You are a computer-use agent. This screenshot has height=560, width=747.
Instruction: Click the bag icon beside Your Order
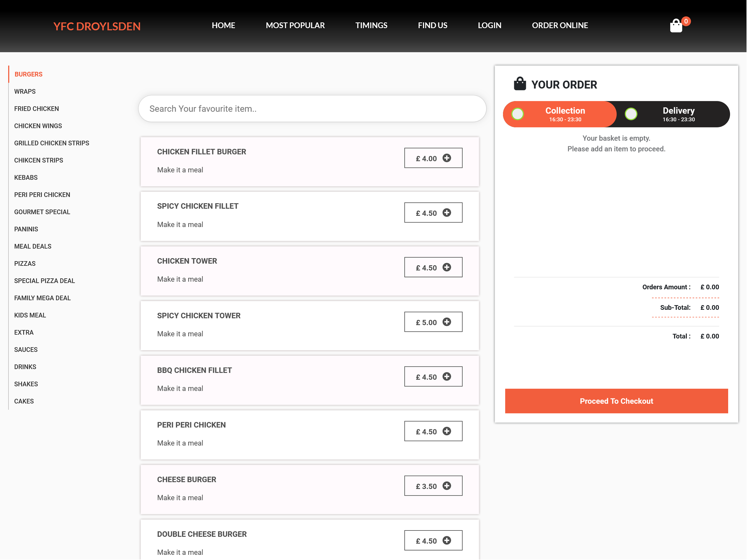coord(520,84)
